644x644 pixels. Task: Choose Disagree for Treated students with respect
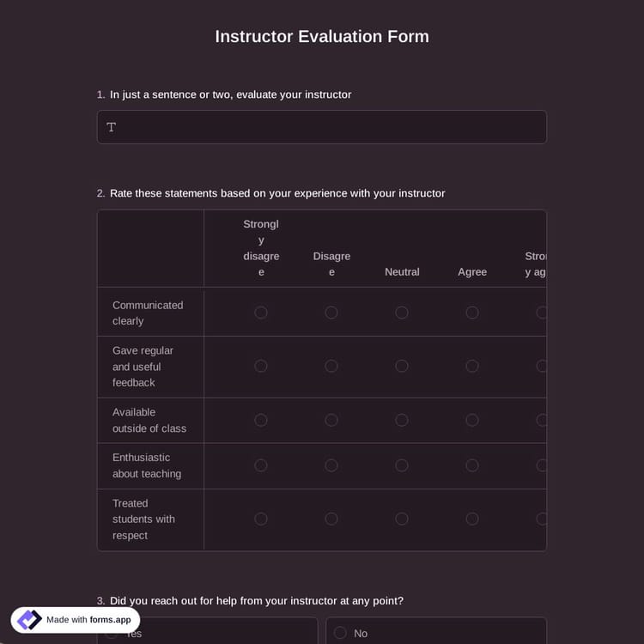(331, 519)
